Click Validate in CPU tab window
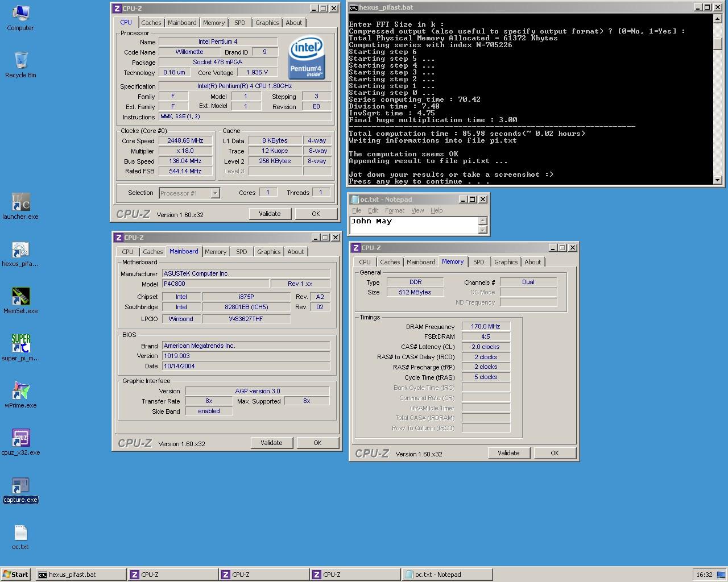The height and width of the screenshot is (582, 728). (270, 214)
